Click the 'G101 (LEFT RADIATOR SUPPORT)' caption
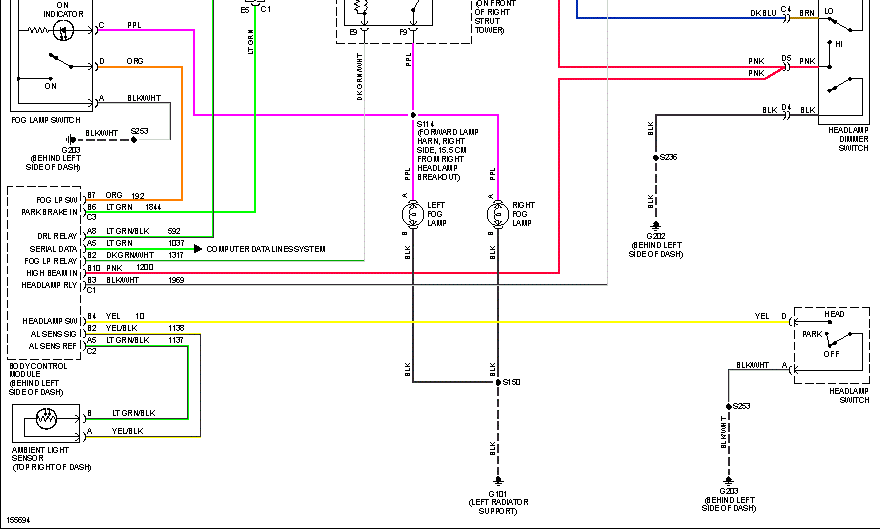 (498, 503)
